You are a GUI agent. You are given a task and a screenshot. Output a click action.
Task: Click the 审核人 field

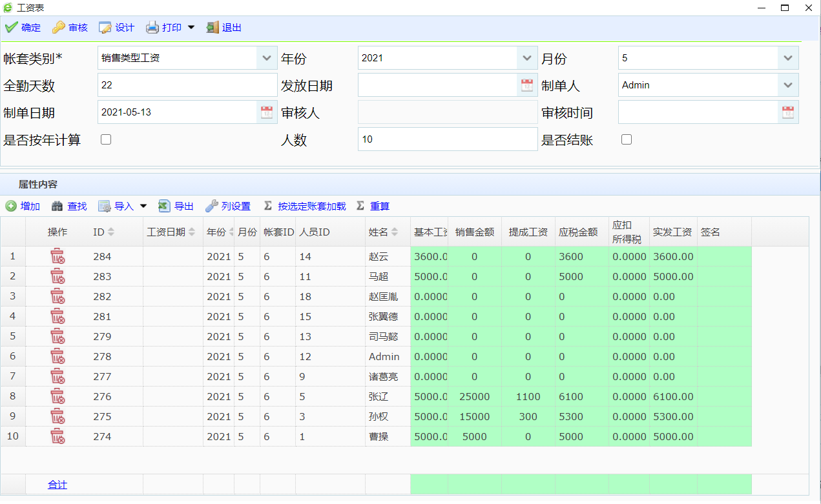[448, 112]
